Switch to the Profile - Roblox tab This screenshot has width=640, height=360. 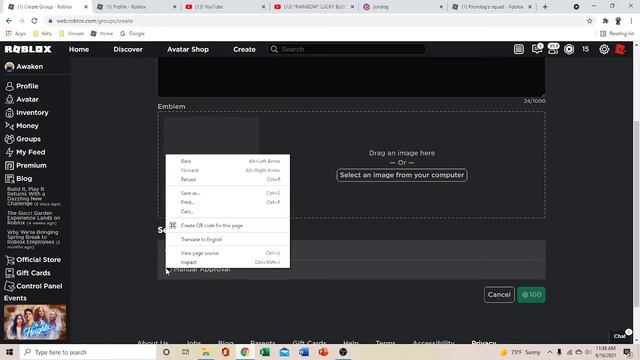tap(137, 7)
